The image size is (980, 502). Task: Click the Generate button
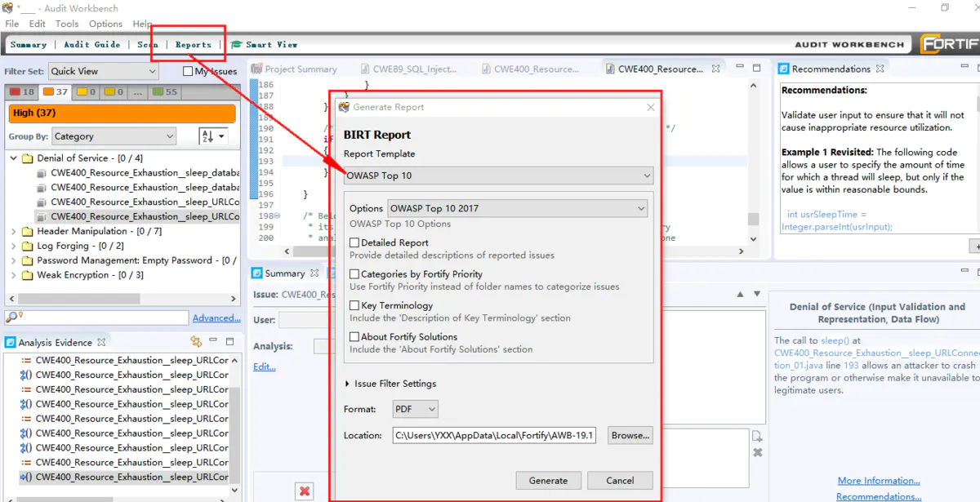click(548, 481)
